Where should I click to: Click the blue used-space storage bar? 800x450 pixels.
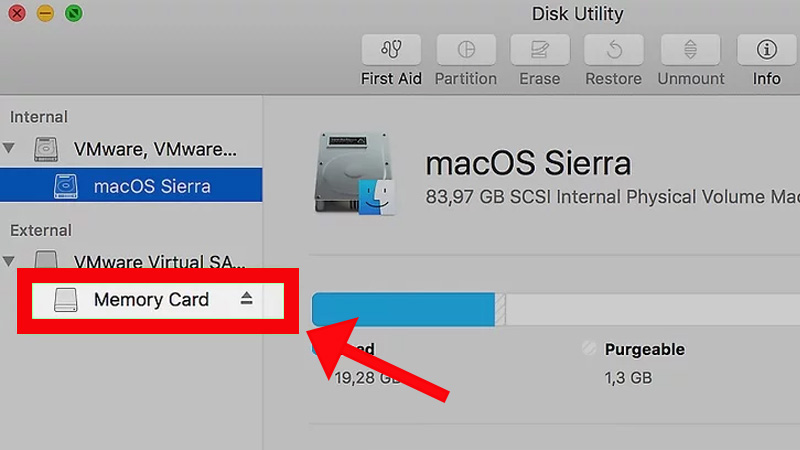pos(403,309)
